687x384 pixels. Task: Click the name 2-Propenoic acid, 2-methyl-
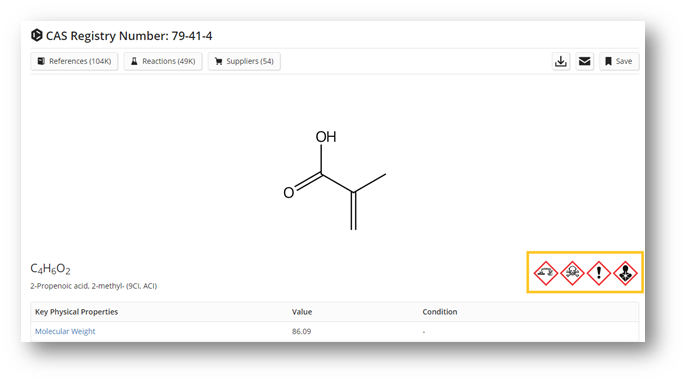93,286
